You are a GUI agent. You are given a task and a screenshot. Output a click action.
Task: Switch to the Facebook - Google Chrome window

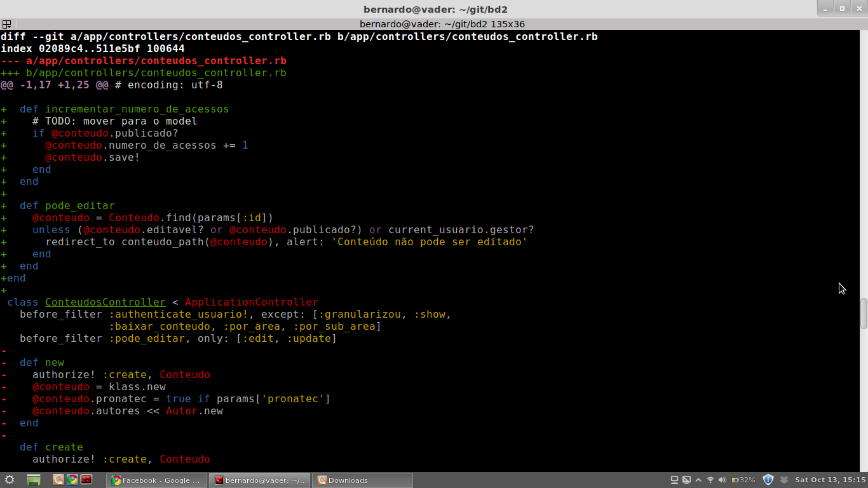[156, 480]
